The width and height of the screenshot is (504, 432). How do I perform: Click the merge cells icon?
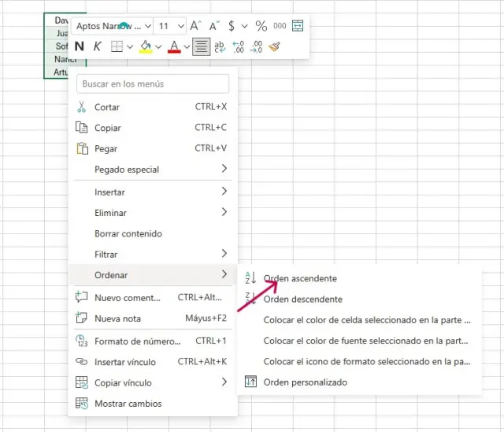(x=298, y=26)
